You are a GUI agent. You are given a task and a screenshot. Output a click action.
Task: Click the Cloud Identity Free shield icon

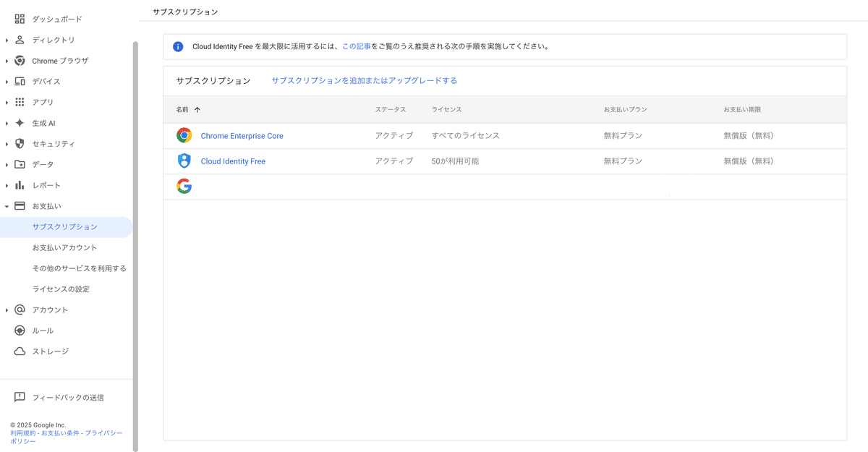[x=184, y=161]
